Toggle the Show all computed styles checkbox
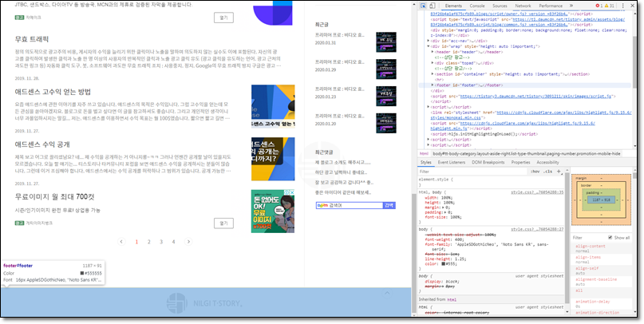The image size is (644, 324). (610, 238)
